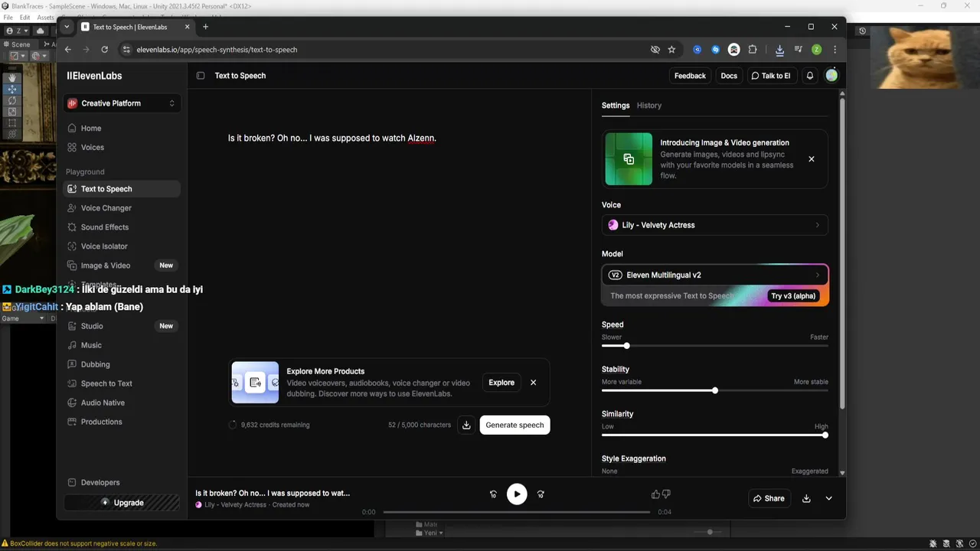Download generated audio next to Generate speech

[466, 425]
